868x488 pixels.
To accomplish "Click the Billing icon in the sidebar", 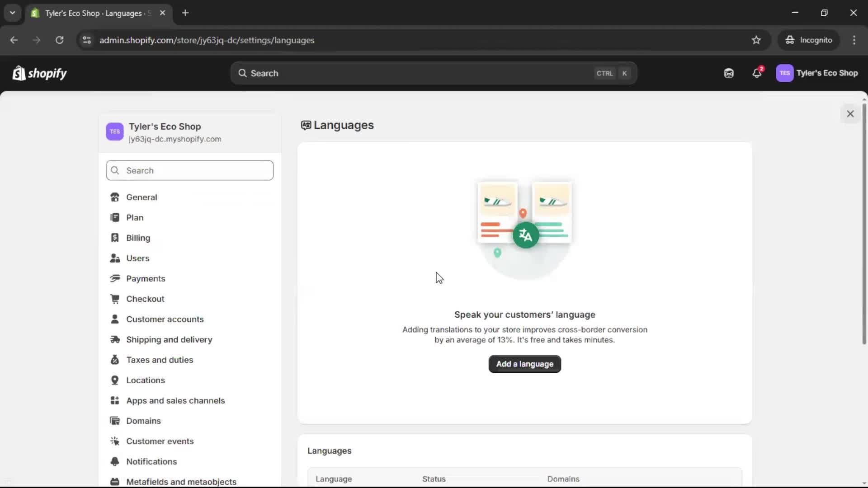I will click(115, 238).
